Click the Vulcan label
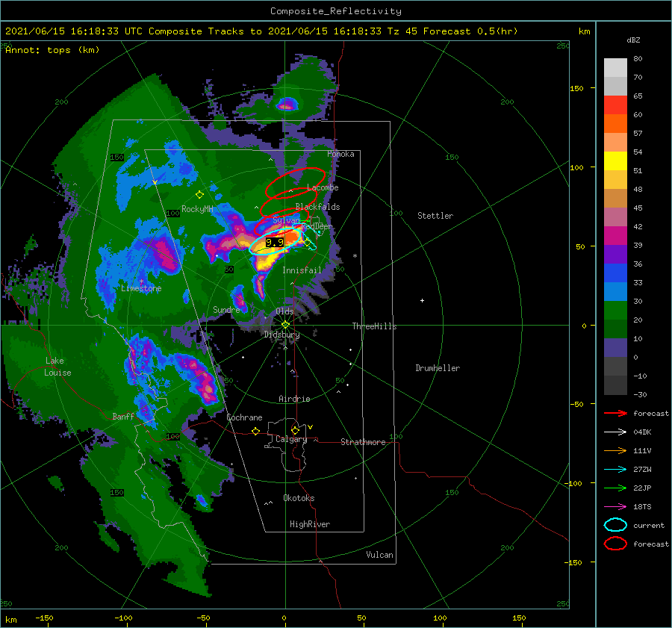The width and height of the screenshot is (672, 628). 379,554
